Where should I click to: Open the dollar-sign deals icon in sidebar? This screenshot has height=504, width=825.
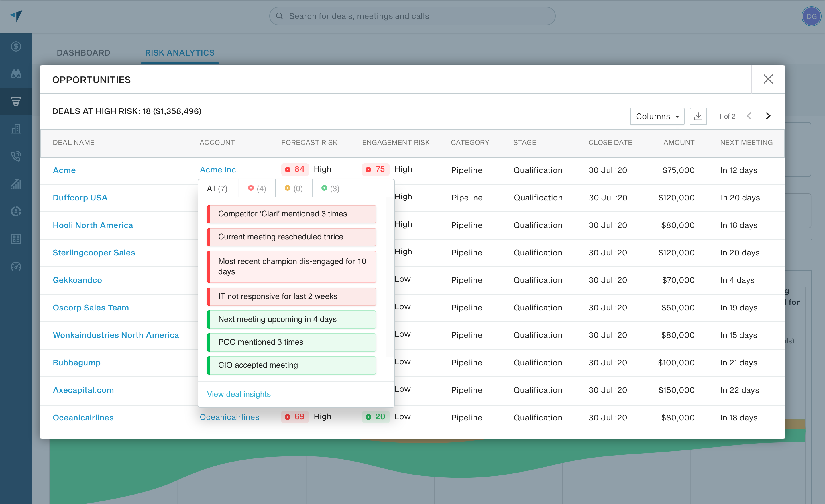point(16,46)
